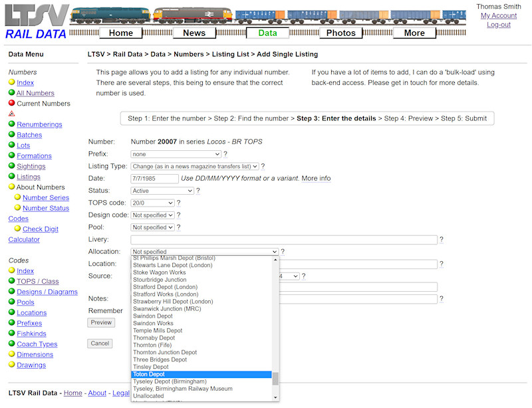Click the red icon beside Current Numbers
532x408 pixels.
(11, 103)
